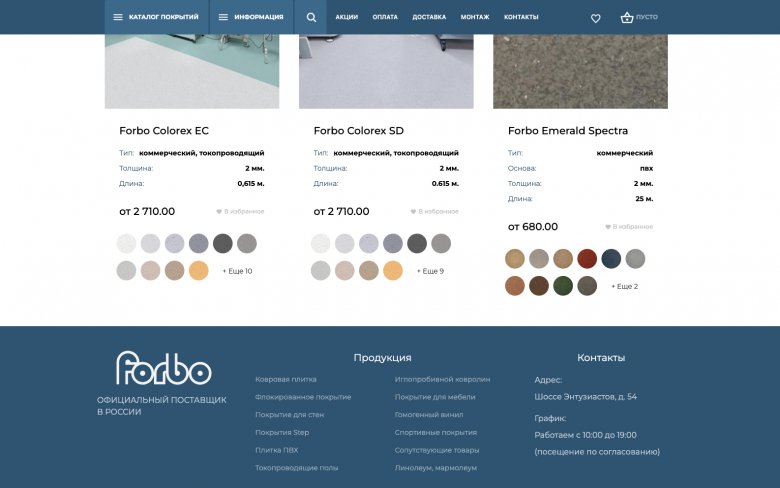Show 9 more Colorex SD colors
The width and height of the screenshot is (780, 488).
point(430,271)
